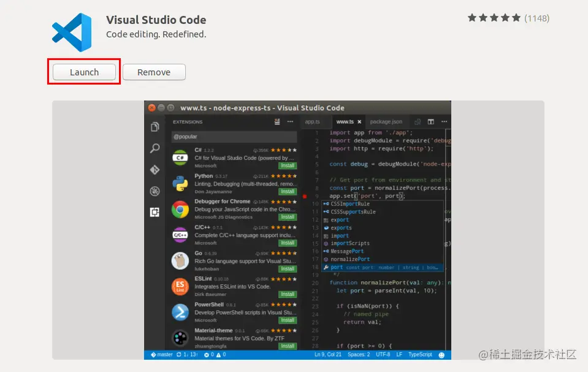Select the highlighted "port" suggestion

pos(383,267)
